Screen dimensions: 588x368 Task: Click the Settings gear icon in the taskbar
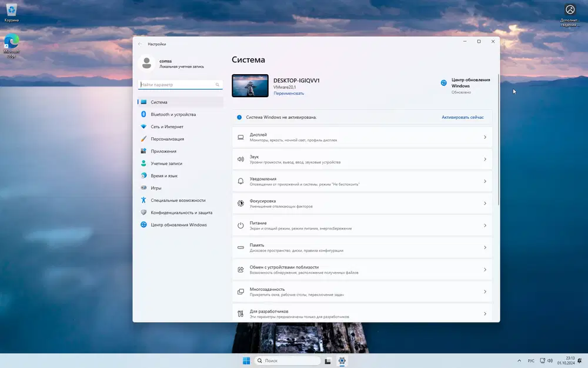342,360
